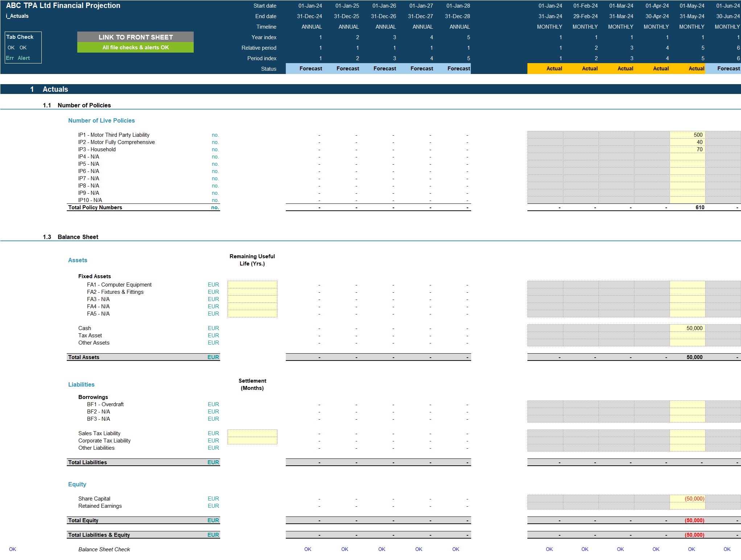Click the Actual status cell for May-24
The image size is (741, 560).
687,69
